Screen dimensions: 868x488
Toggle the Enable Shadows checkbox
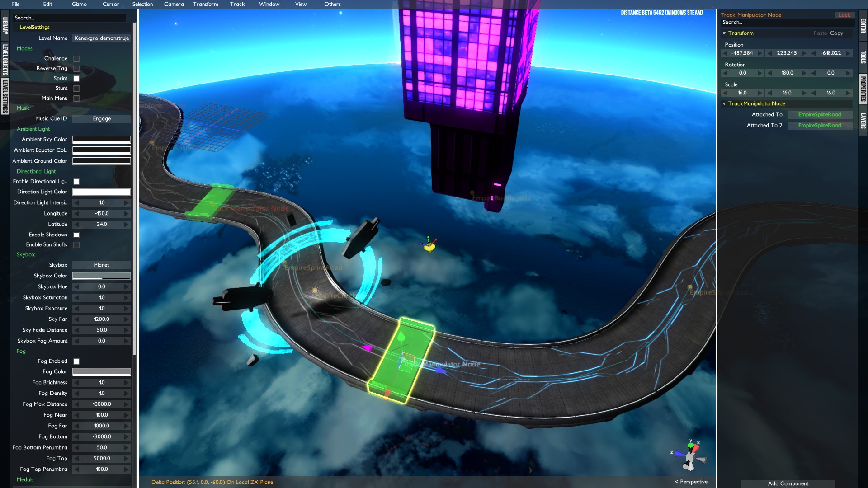76,235
